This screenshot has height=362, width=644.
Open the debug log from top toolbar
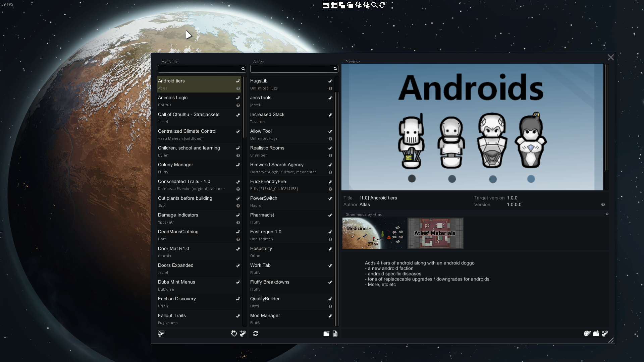(x=326, y=5)
